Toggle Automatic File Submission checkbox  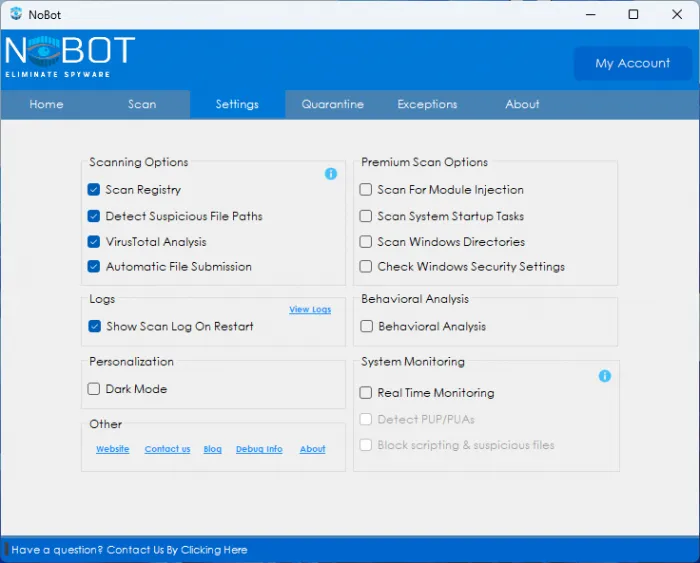[x=94, y=267]
